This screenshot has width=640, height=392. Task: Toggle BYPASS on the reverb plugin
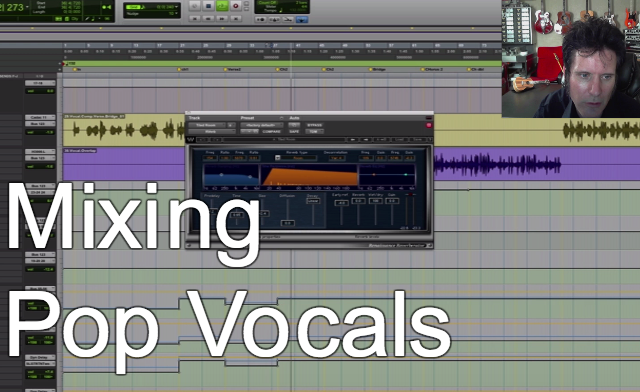click(314, 125)
